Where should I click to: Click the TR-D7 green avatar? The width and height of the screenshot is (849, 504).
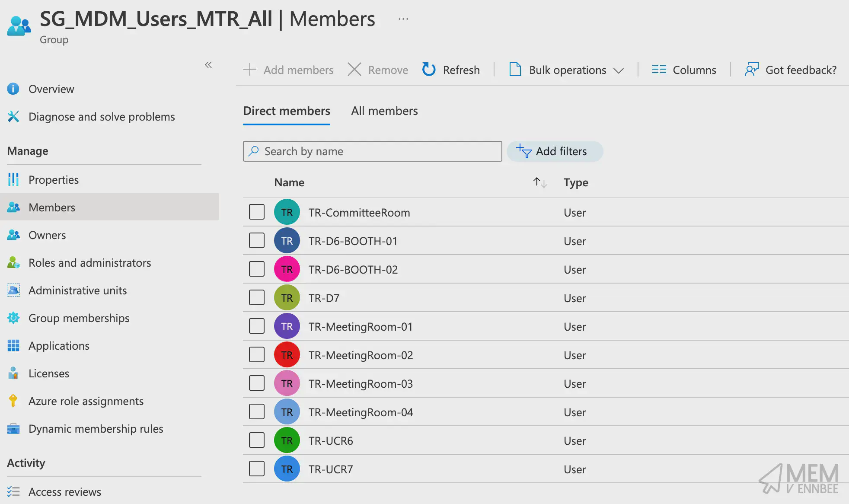(287, 298)
